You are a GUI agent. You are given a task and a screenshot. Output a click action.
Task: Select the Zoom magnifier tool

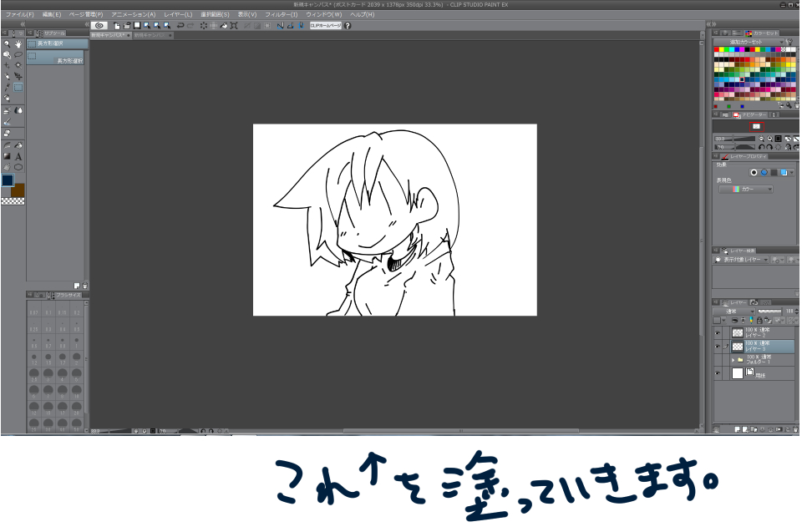(8, 44)
